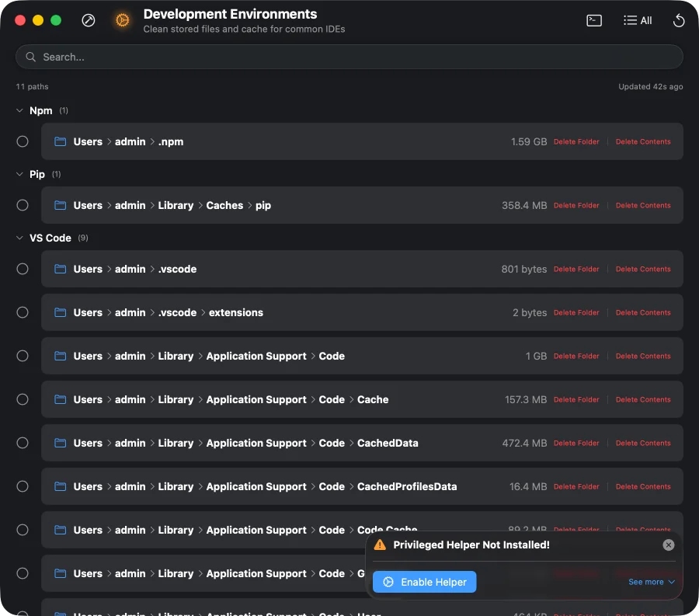Select the CachedProfilesData row radio button

(23, 486)
